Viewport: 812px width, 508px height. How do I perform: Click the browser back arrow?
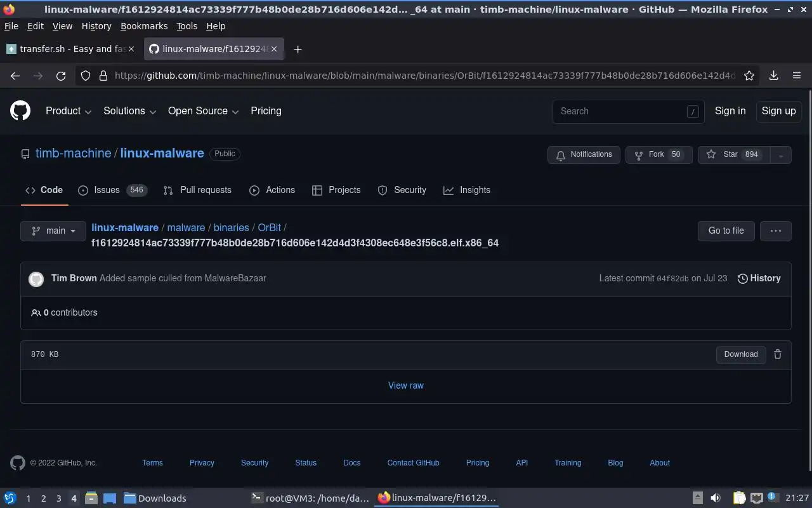[15, 76]
